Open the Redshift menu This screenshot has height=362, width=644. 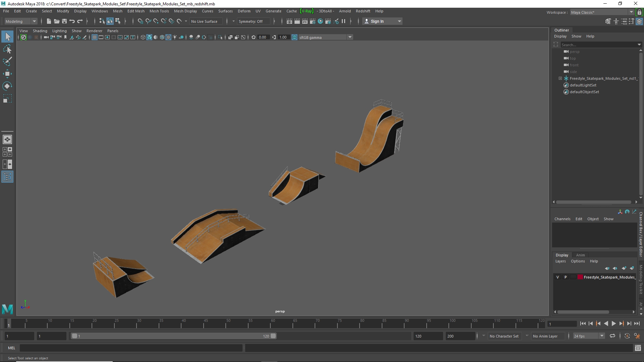363,11
